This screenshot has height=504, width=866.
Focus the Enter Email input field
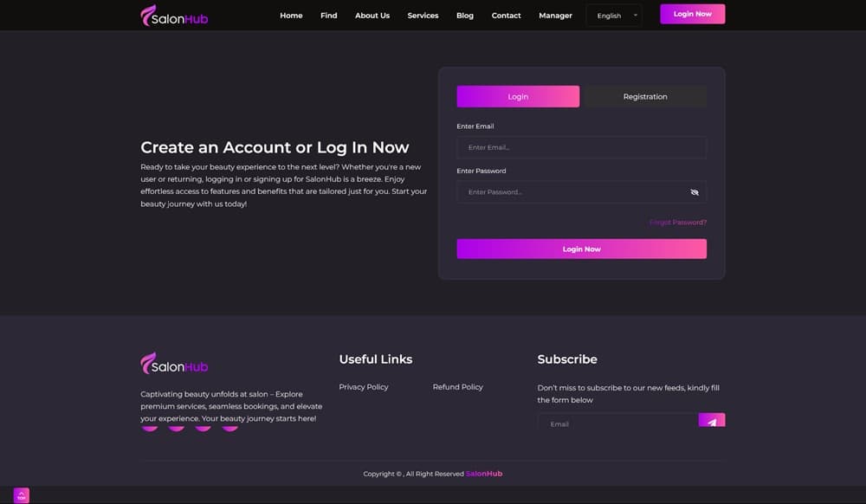581,147
